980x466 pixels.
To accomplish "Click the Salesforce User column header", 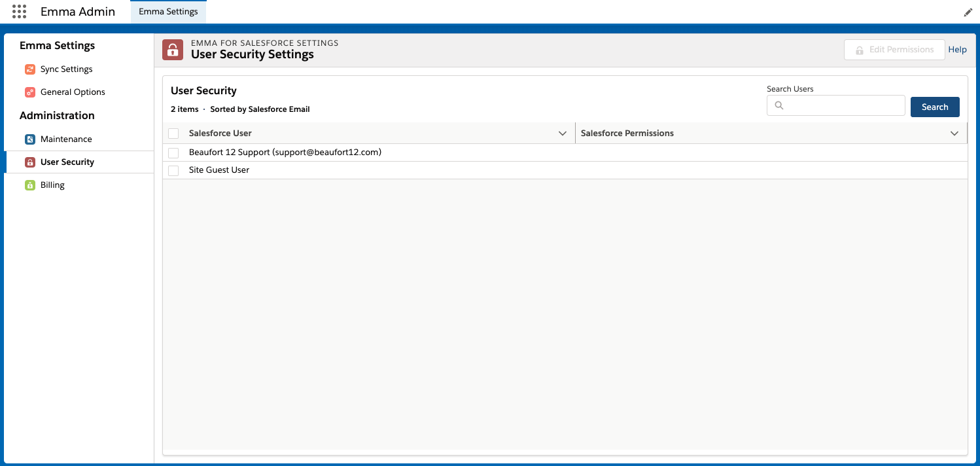I will pyautogui.click(x=369, y=134).
